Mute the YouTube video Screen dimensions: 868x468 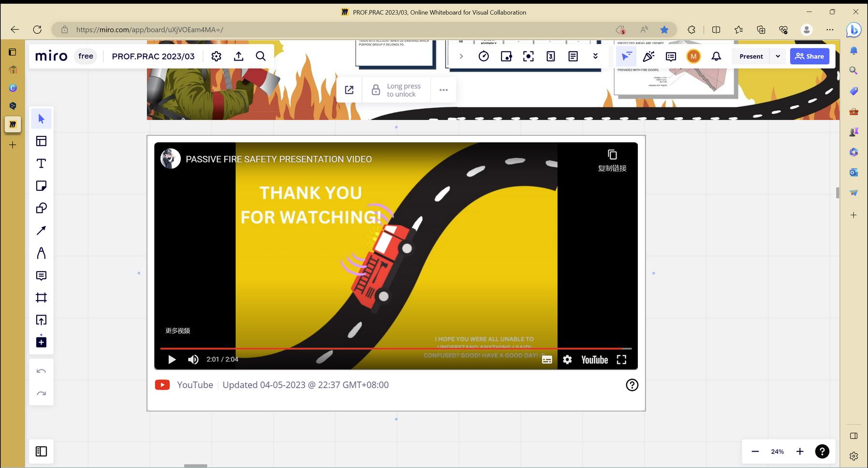click(193, 360)
